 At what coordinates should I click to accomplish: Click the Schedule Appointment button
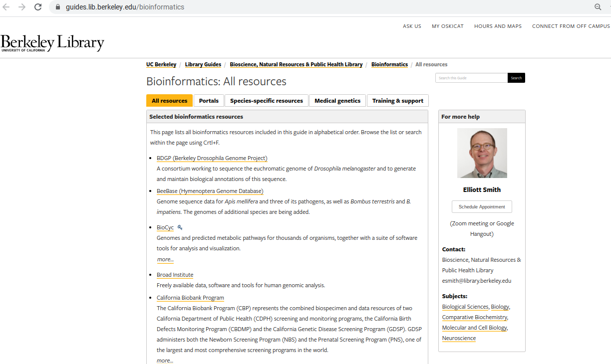click(x=482, y=207)
